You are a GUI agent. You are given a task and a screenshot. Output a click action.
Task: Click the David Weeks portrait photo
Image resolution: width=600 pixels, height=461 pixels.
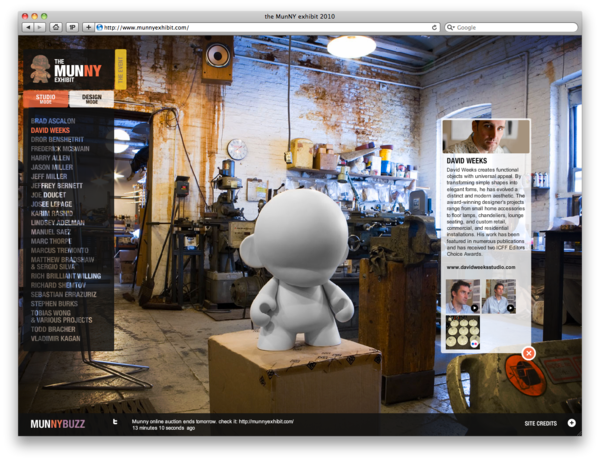click(x=486, y=137)
